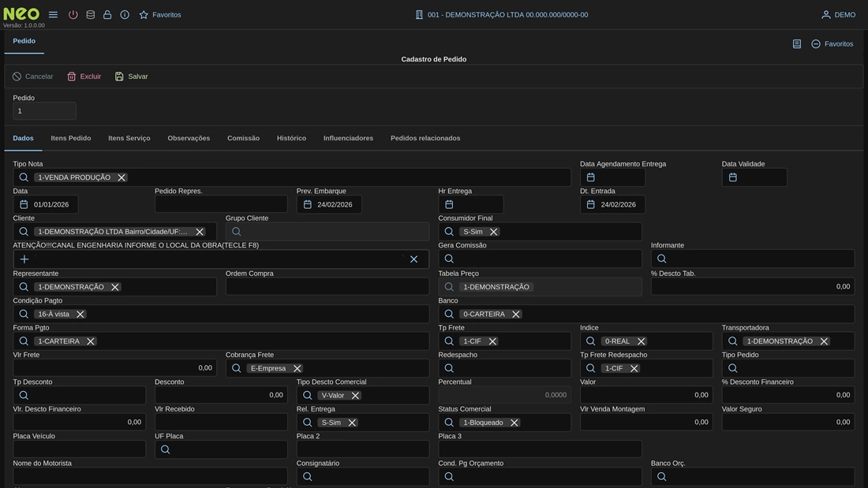The image size is (868, 488).
Task: Remove 1-VENDA PRODUÇÃO from Tipo Nota
Action: pyautogui.click(x=122, y=177)
